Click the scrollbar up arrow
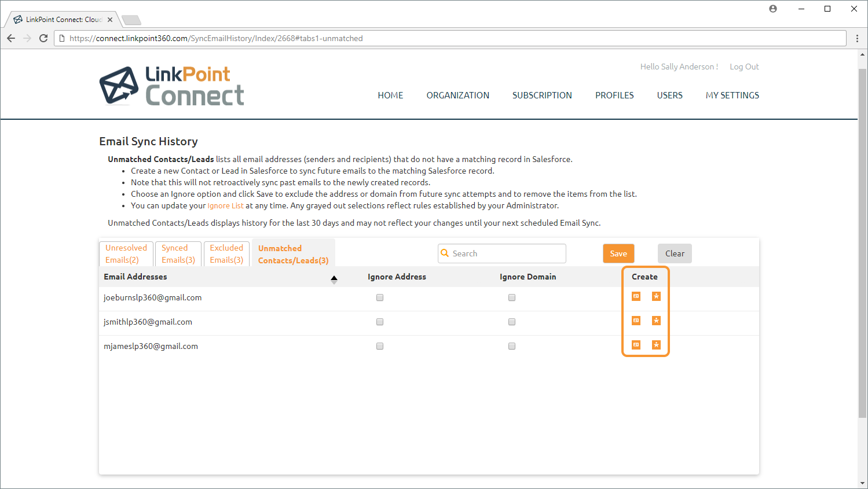868x489 pixels. coord(863,54)
